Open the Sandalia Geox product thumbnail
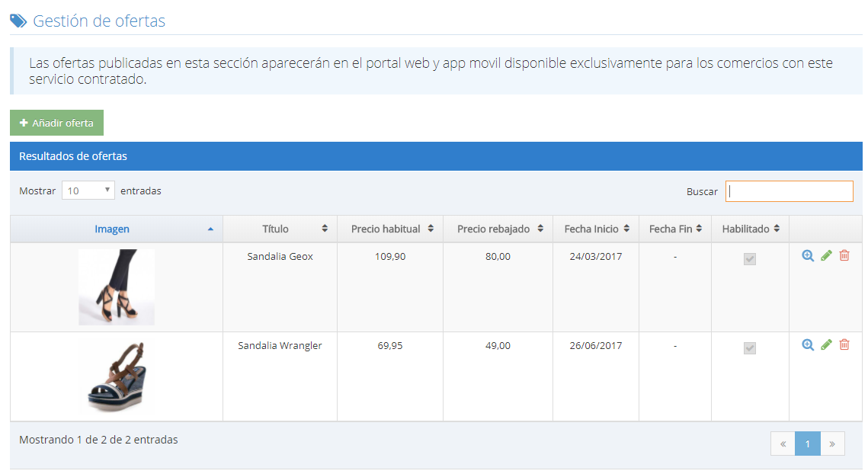868x474 pixels. pyautogui.click(x=116, y=287)
